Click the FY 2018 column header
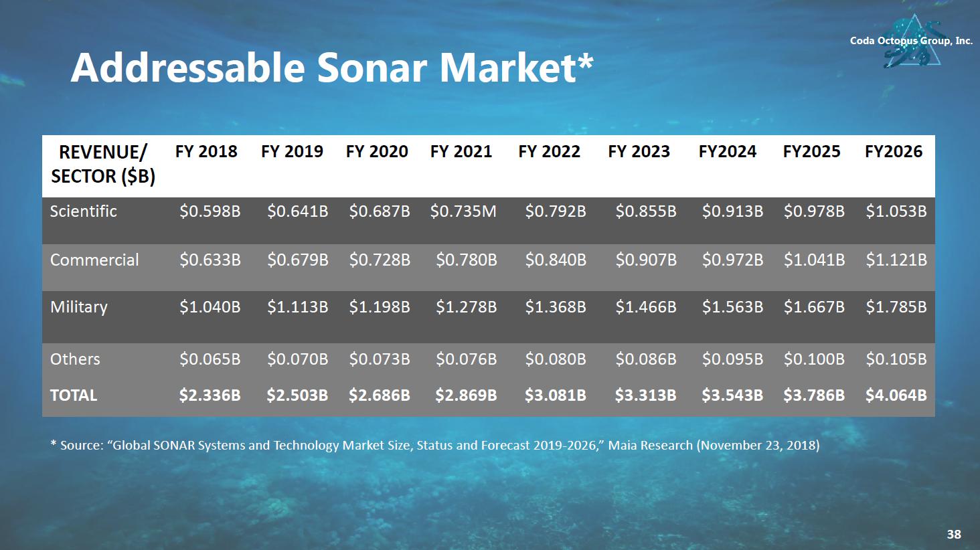Screen dimensions: 980x550 tap(206, 152)
